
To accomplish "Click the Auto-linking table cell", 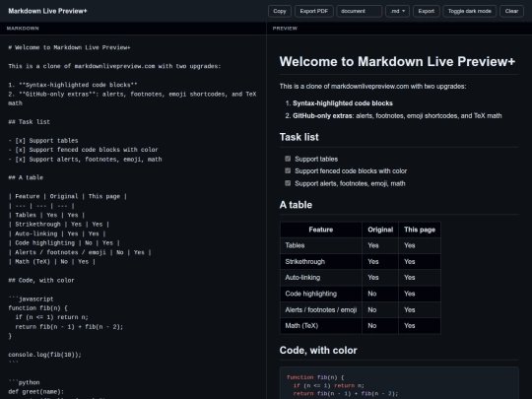I will pos(321,278).
